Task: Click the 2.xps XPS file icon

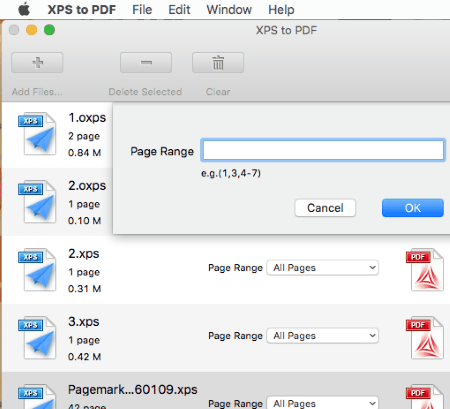Action: pyautogui.click(x=37, y=270)
